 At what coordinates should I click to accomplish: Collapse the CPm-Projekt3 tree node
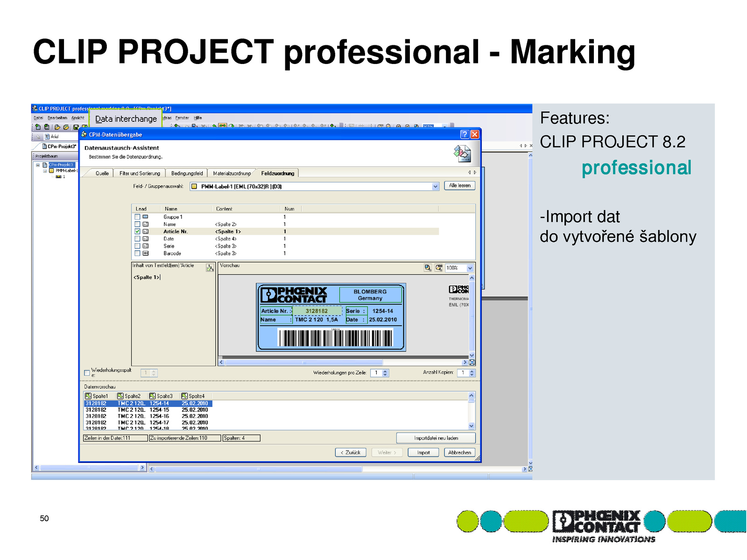[x=38, y=165]
